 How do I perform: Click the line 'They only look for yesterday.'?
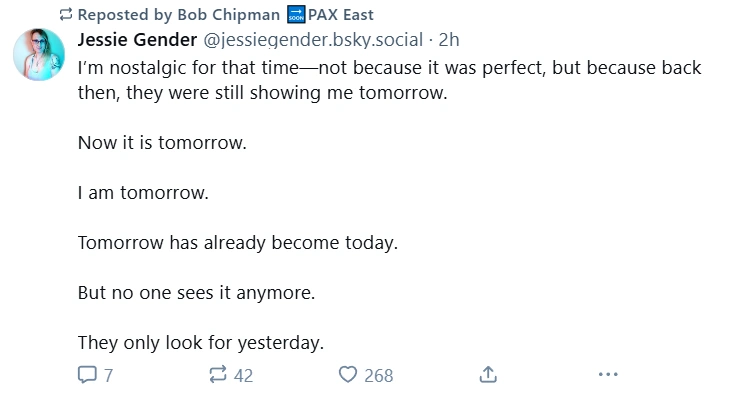(x=201, y=343)
